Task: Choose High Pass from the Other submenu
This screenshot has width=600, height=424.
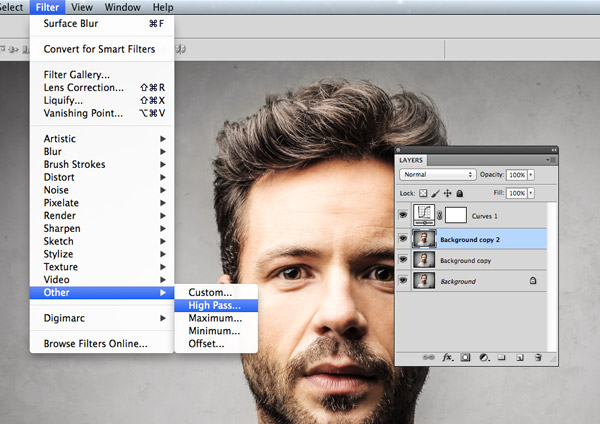Action: 214,305
